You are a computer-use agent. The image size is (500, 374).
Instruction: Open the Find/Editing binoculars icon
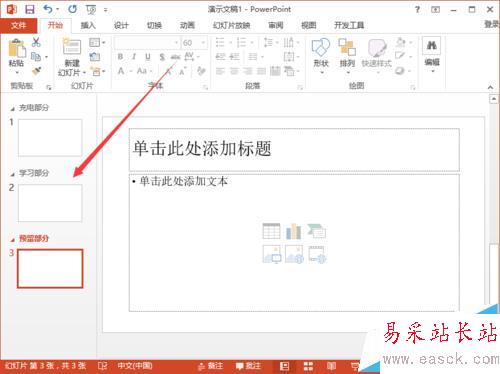(432, 46)
